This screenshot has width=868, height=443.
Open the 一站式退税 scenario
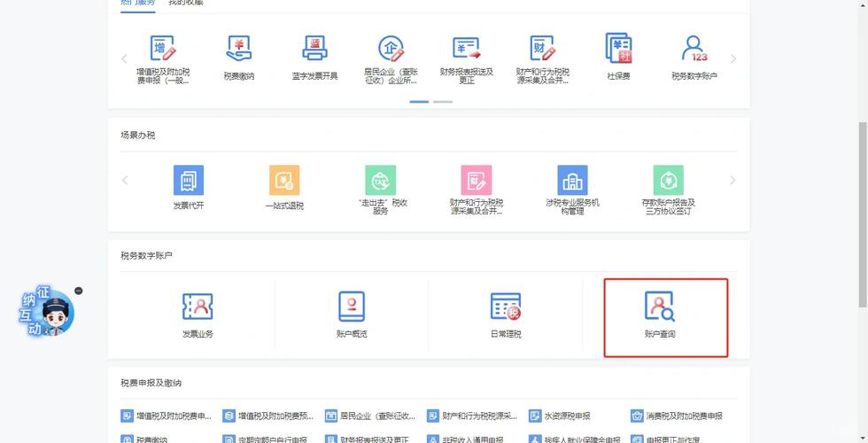(x=284, y=188)
